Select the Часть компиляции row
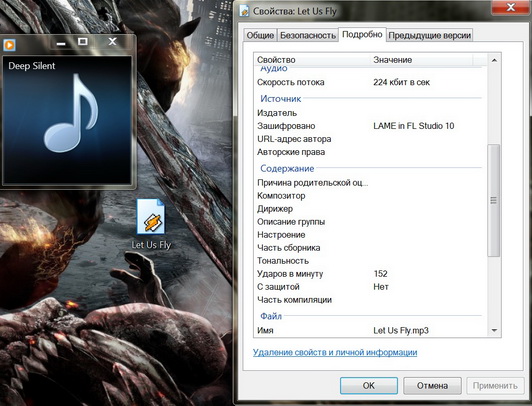The image size is (532, 406). 370,300
